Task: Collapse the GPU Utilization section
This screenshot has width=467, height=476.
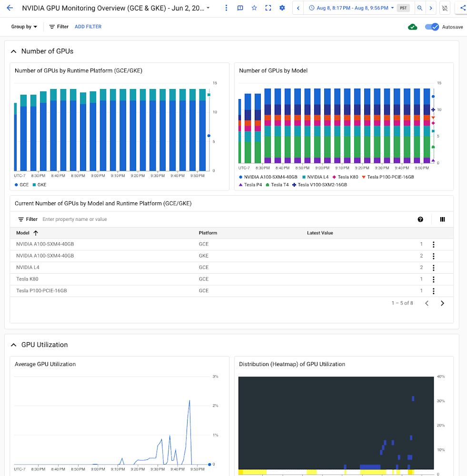Action: (x=13, y=345)
